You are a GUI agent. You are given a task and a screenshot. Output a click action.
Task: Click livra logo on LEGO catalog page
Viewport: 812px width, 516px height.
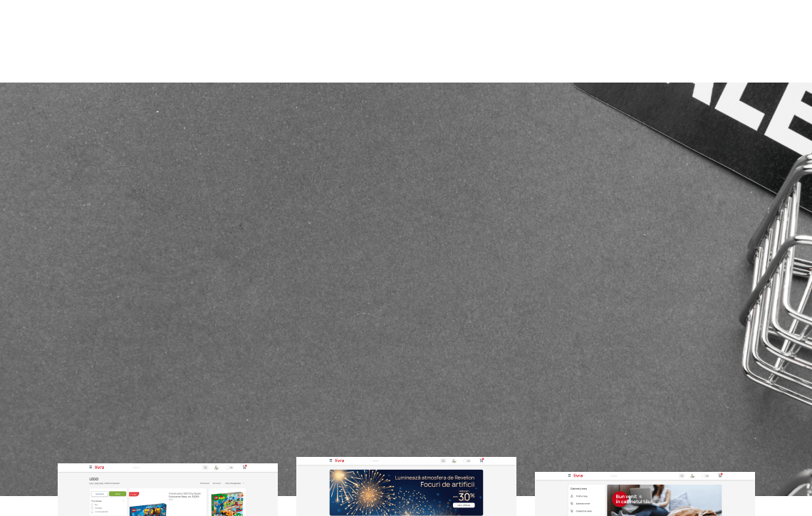100,468
